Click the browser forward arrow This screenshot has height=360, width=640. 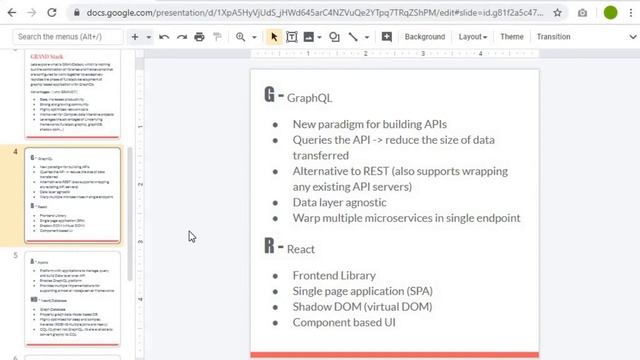31,13
